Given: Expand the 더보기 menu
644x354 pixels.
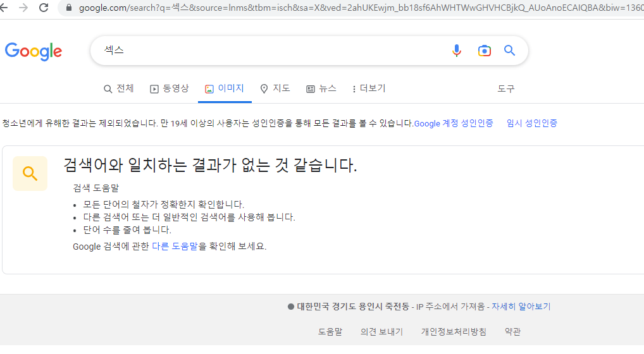Looking at the screenshot, I should [368, 88].
